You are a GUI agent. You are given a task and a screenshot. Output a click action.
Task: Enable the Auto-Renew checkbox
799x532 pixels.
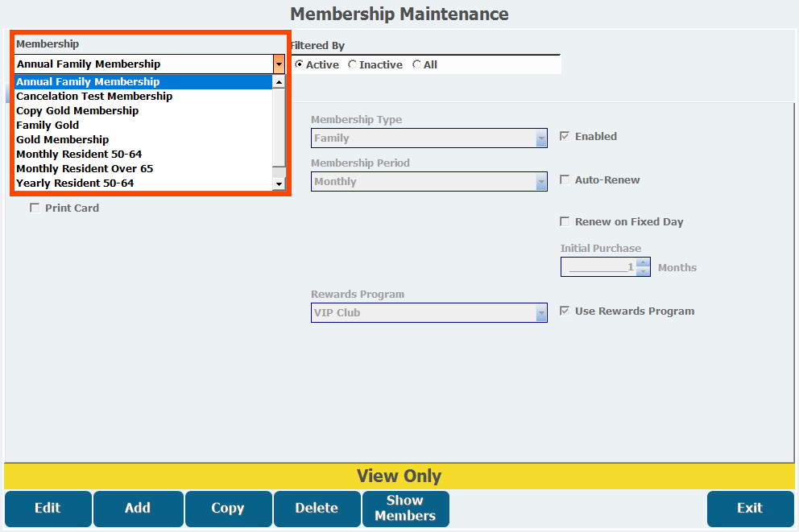pyautogui.click(x=565, y=179)
